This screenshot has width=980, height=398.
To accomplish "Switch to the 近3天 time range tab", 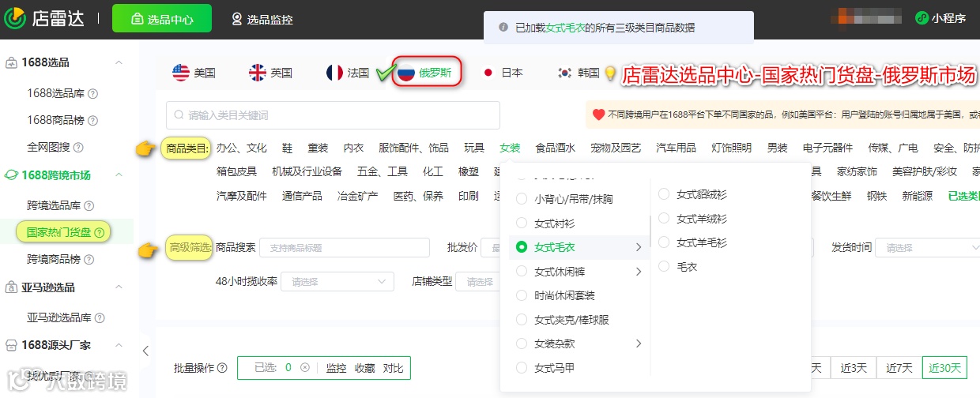I will coord(854,368).
